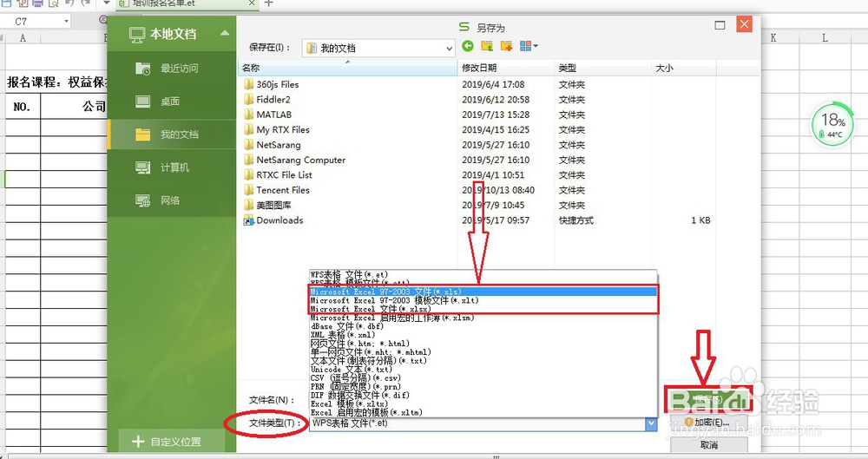Sort files by 类型 column
This screenshot has height=459, width=868.
point(603,68)
